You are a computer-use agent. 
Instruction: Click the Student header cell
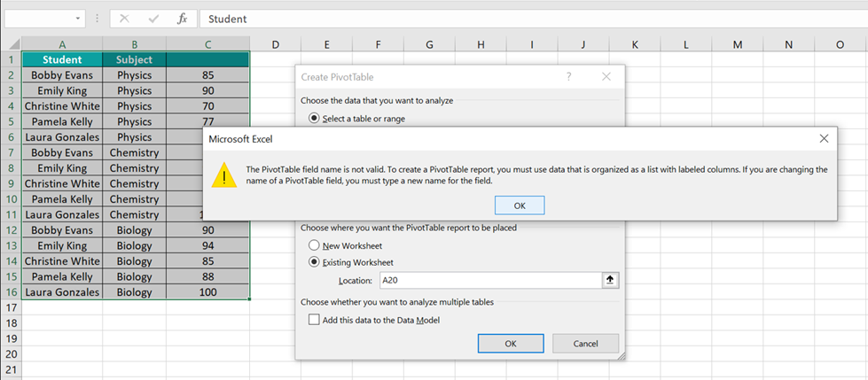pyautogui.click(x=62, y=59)
